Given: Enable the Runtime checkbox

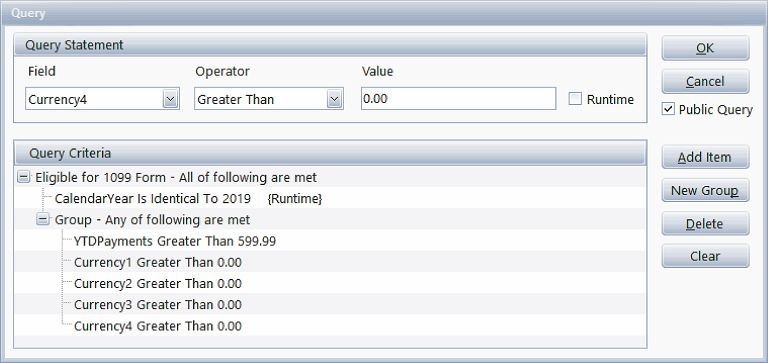Looking at the screenshot, I should tap(575, 99).
